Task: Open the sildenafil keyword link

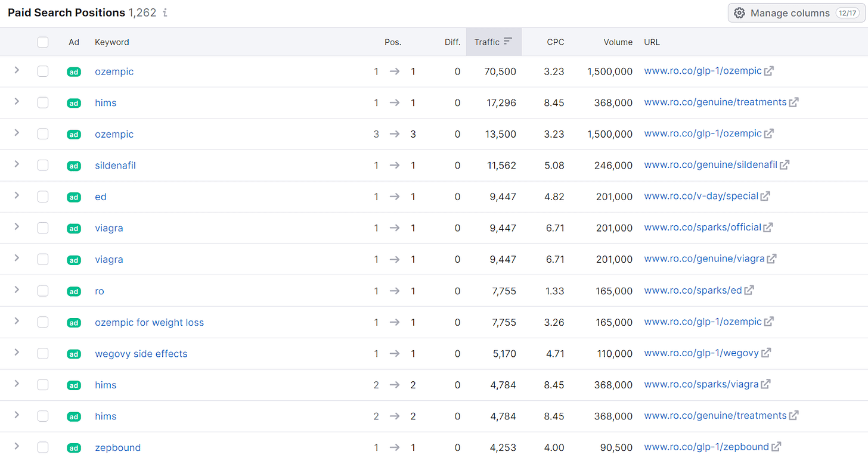Action: pos(115,165)
